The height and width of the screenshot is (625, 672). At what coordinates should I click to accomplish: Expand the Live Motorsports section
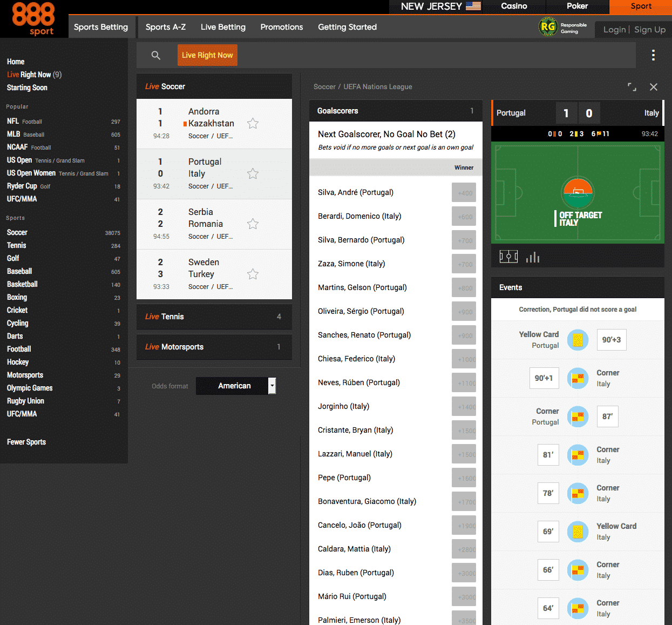point(214,347)
